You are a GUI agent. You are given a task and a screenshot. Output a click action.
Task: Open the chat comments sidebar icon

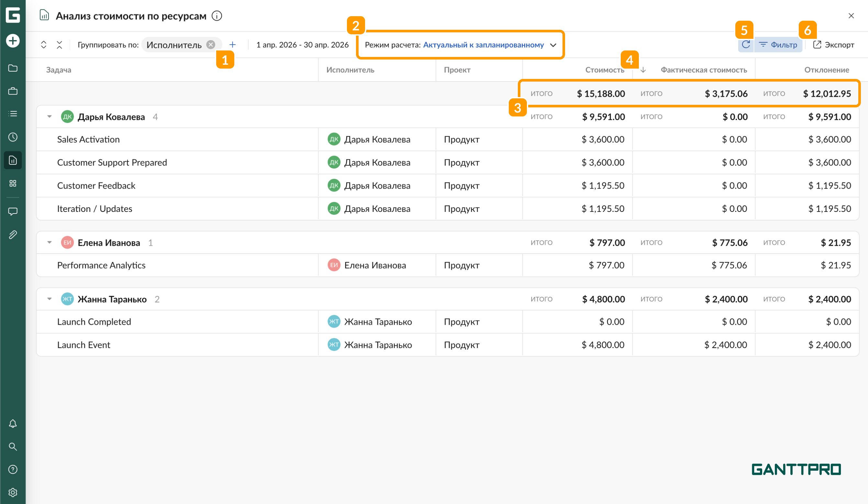[13, 211]
